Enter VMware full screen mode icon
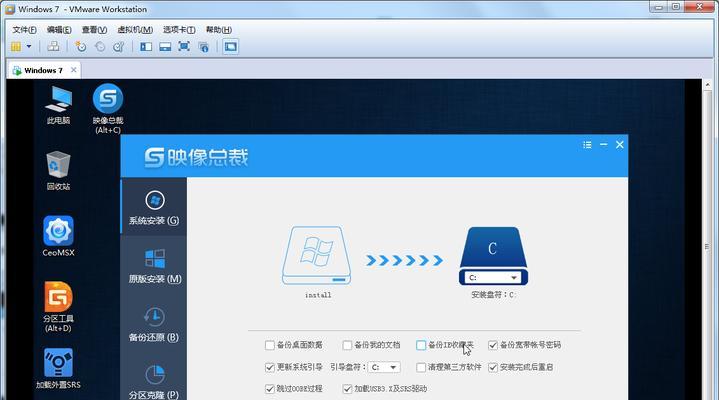The height and width of the screenshot is (400, 719). (x=184, y=46)
